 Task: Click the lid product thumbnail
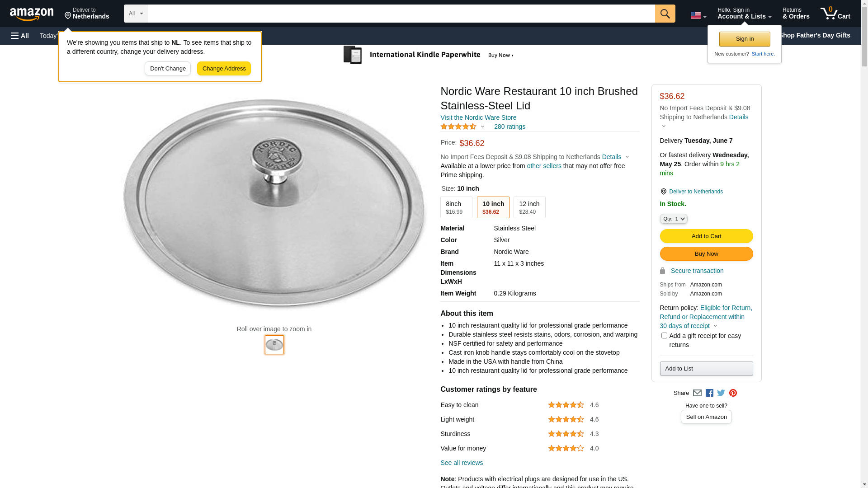click(274, 345)
